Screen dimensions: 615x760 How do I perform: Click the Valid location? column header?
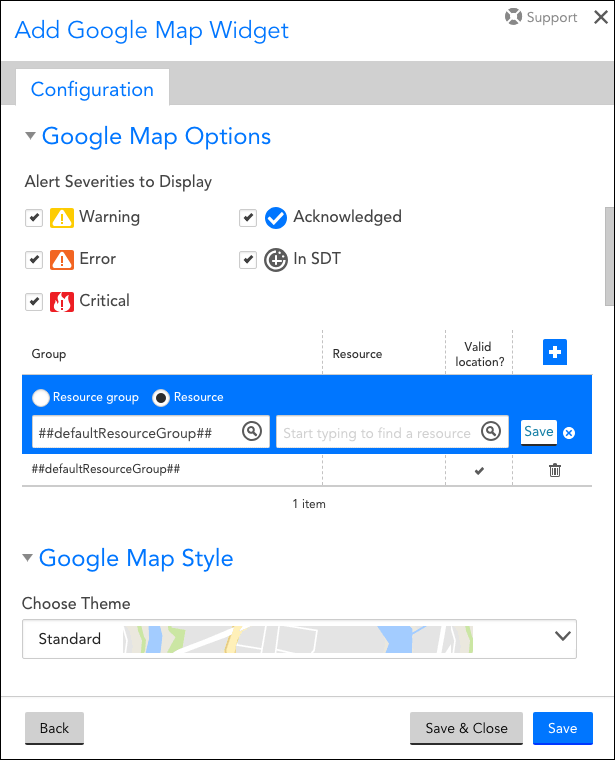tap(479, 354)
